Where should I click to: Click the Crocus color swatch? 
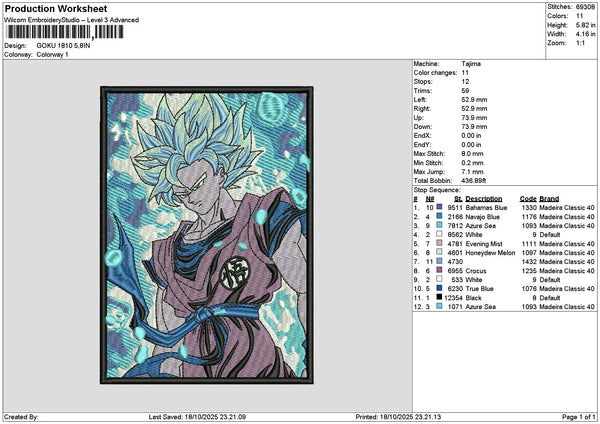pyautogui.click(x=439, y=270)
